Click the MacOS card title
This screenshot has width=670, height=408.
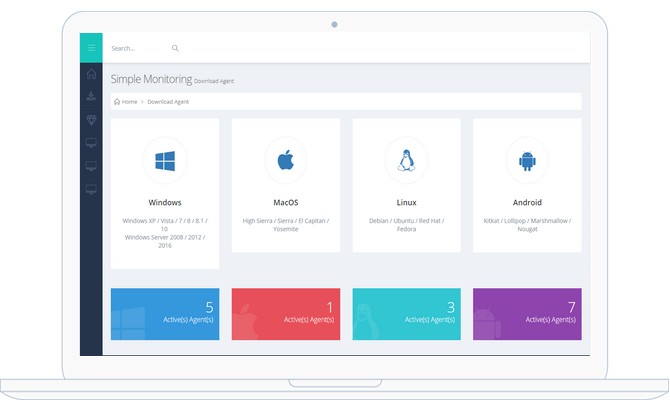click(x=285, y=202)
